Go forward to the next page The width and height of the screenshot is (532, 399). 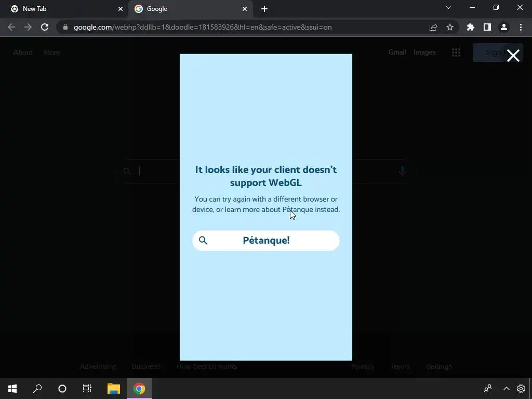click(x=28, y=27)
